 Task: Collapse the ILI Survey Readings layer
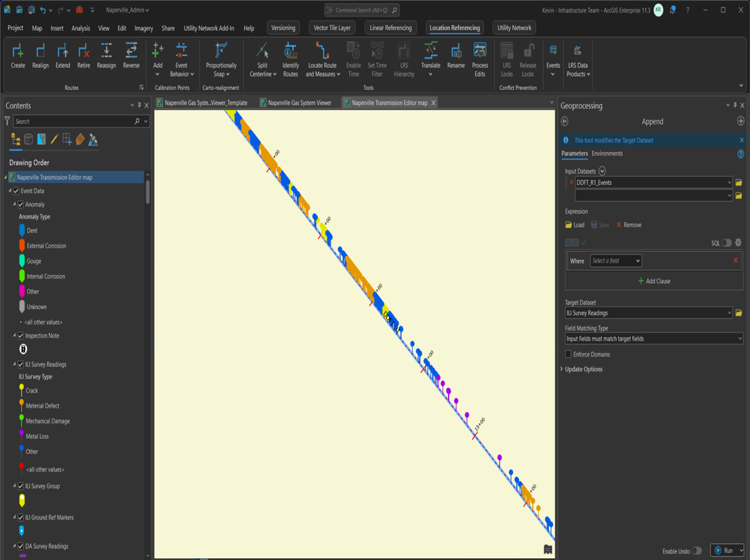tap(14, 364)
